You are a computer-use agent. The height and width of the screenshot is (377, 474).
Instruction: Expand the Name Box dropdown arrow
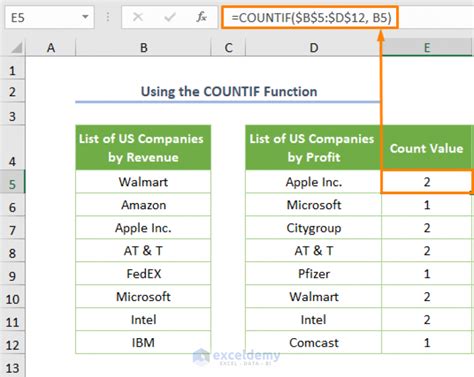pyautogui.click(x=85, y=17)
